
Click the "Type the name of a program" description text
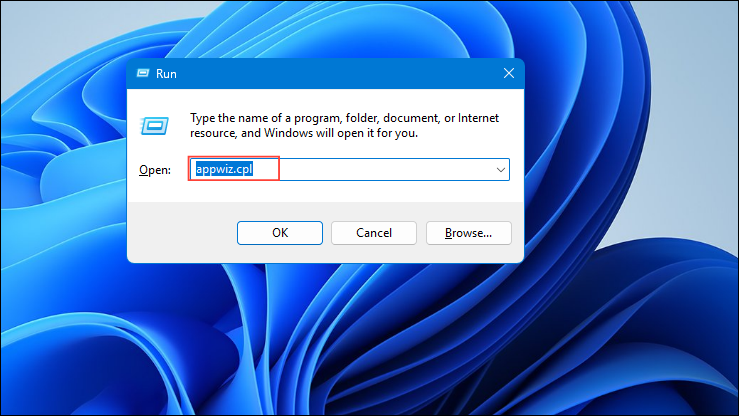pos(344,125)
